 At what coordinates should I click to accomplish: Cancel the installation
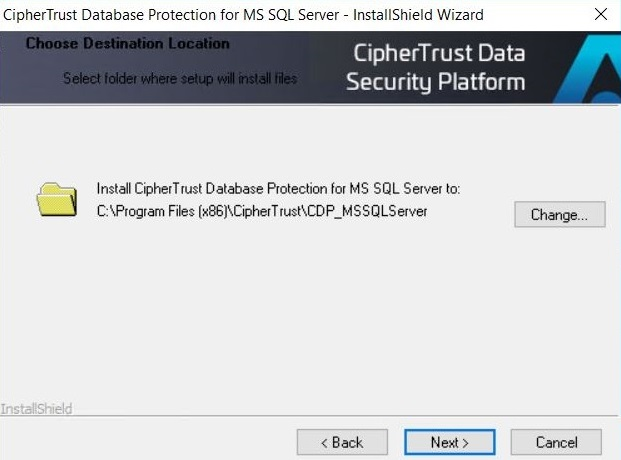[x=556, y=442]
